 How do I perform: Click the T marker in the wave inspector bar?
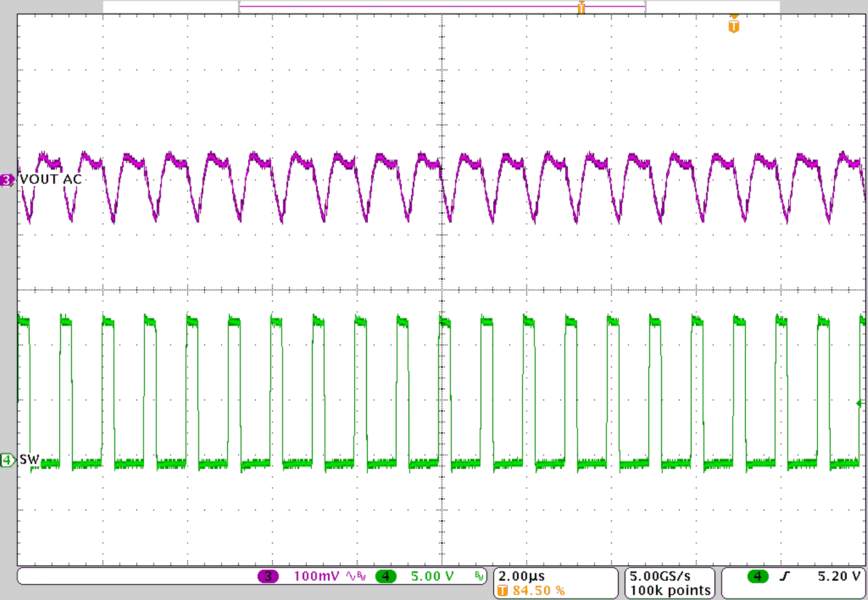coord(581,8)
